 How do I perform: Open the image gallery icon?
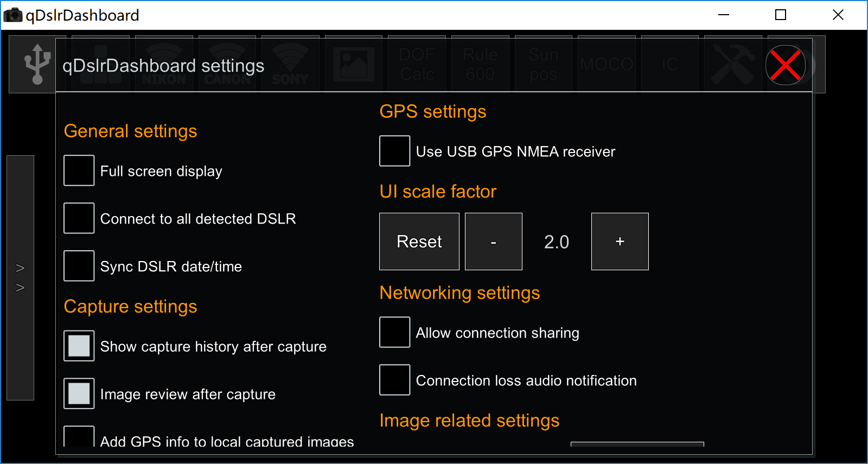[x=354, y=64]
